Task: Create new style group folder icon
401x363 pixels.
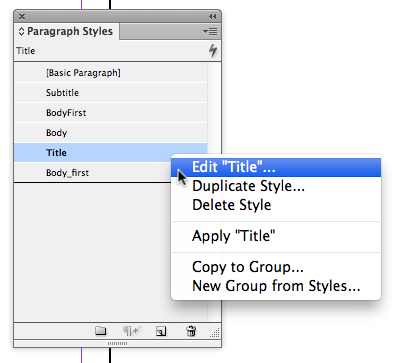Action: click(x=100, y=331)
